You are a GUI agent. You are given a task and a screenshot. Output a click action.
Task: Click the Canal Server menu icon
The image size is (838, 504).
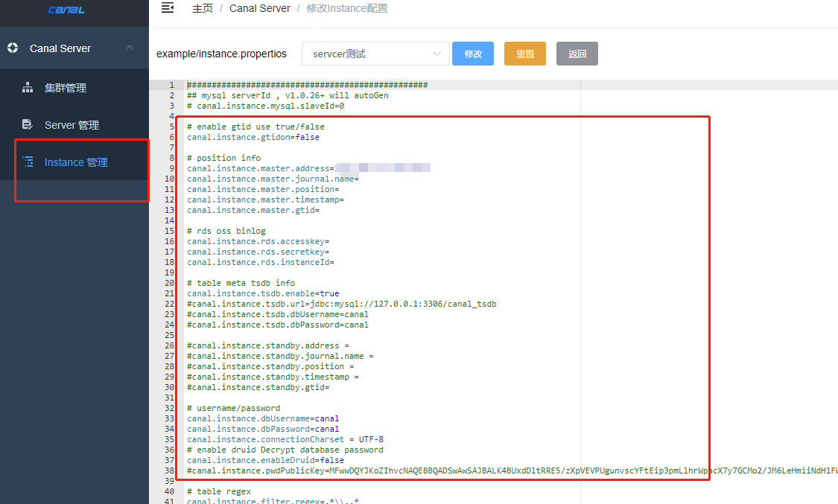tap(13, 48)
